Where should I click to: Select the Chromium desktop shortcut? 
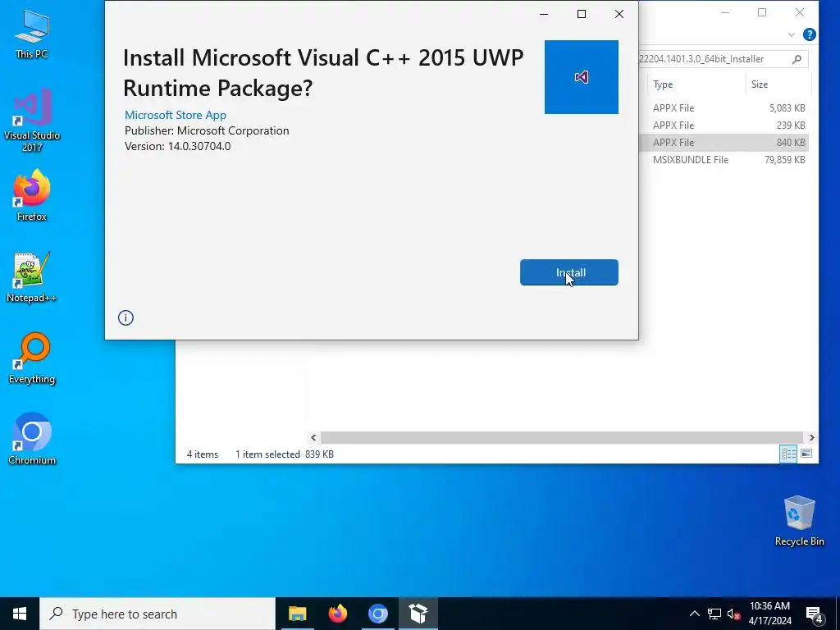(x=32, y=439)
